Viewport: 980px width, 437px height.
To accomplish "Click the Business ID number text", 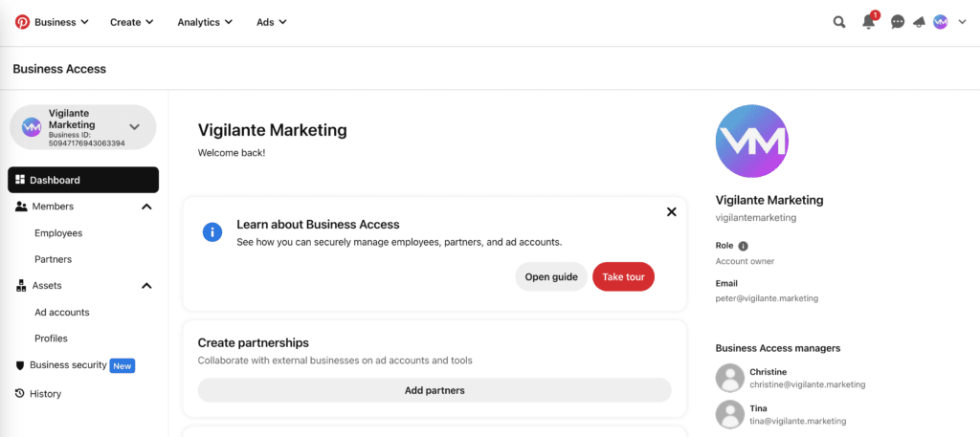I will pos(87,143).
